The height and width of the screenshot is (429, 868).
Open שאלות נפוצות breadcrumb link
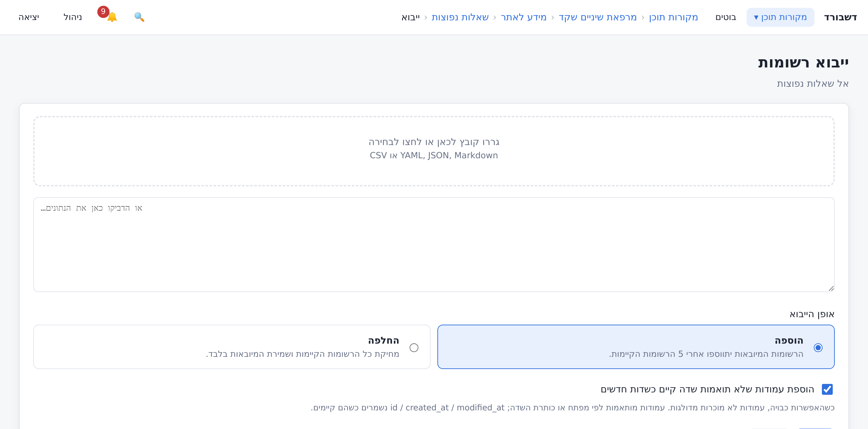tap(460, 17)
